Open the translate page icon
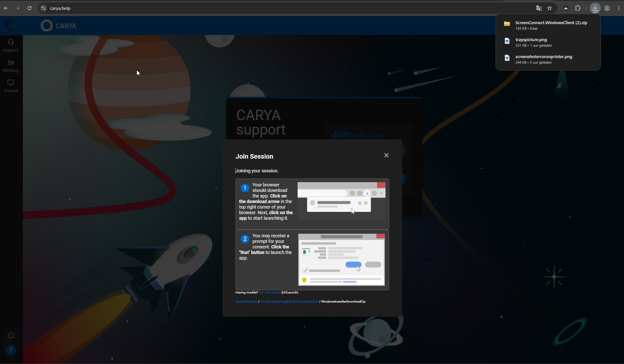 [x=539, y=8]
